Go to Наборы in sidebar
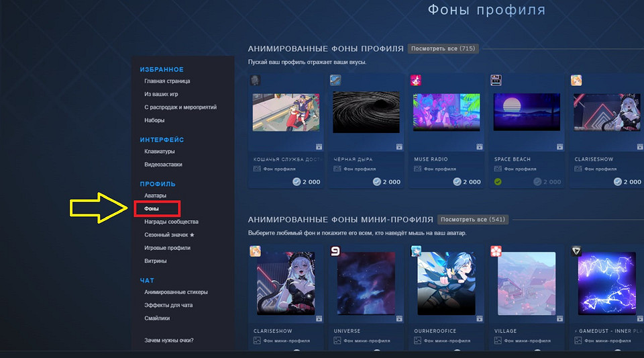 [x=154, y=120]
